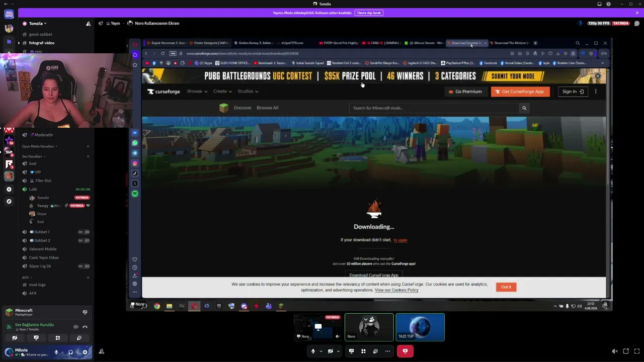Screen dimensions: 644x362
Task: Open the View our Cookies Policy link
Action: pyautogui.click(x=396, y=290)
